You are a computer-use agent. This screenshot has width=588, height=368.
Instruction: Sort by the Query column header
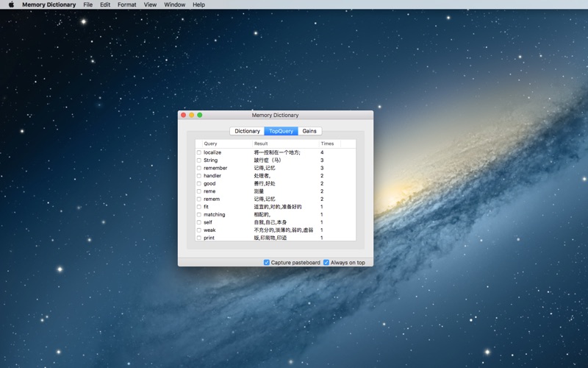[x=227, y=144]
